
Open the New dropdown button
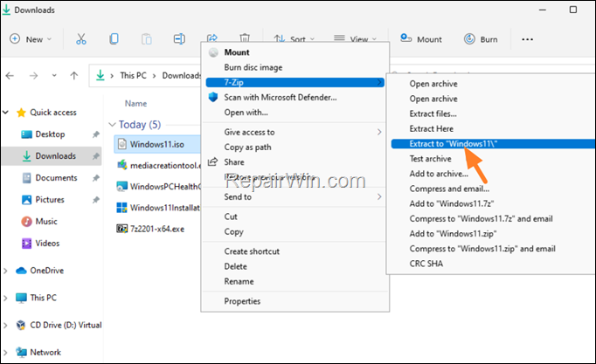(x=31, y=39)
